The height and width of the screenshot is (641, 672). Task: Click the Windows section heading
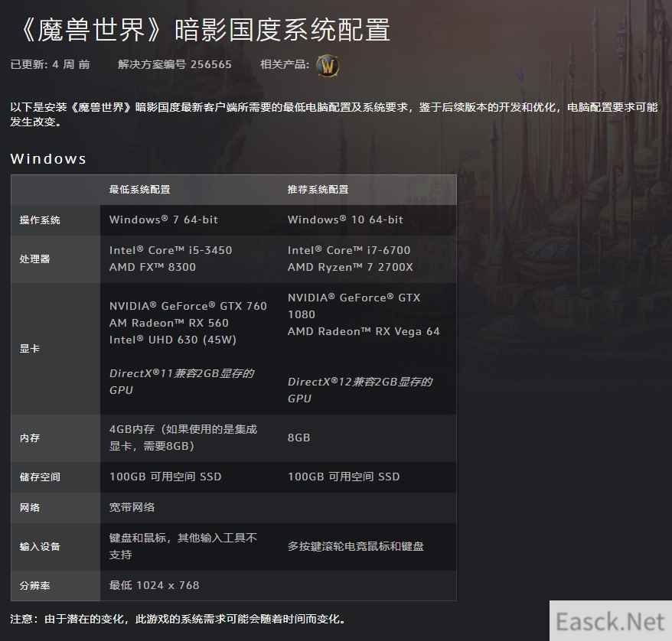48,159
